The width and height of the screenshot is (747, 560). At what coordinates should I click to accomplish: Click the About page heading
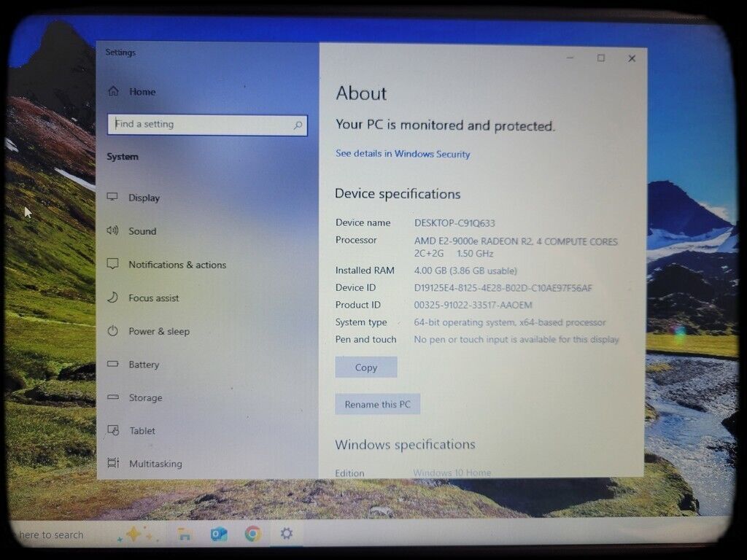click(x=361, y=93)
